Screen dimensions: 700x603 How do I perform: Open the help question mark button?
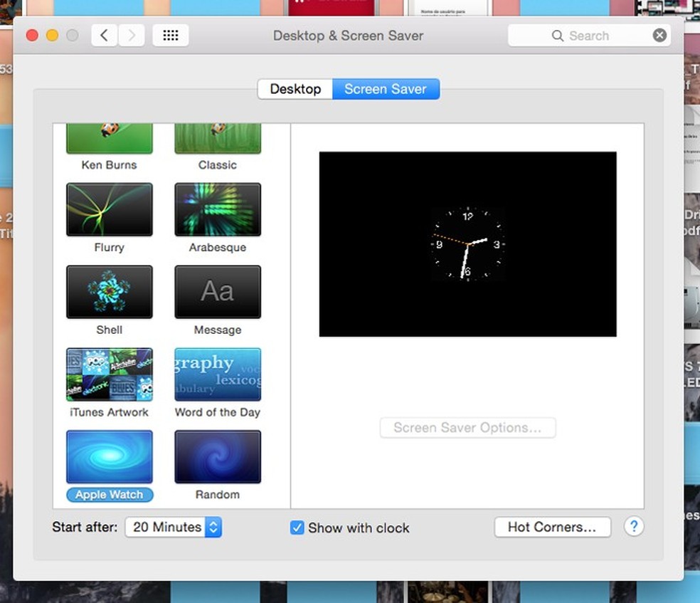tap(633, 527)
